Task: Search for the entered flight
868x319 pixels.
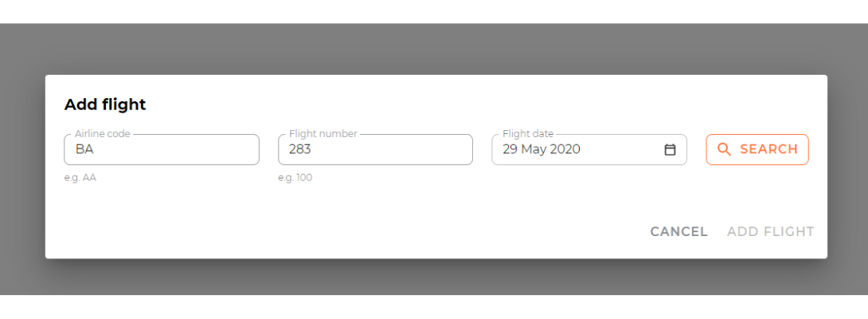Action: click(757, 149)
